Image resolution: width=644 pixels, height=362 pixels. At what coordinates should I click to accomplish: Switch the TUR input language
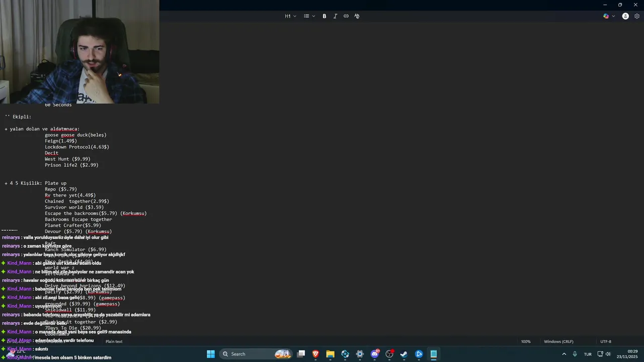point(588,354)
